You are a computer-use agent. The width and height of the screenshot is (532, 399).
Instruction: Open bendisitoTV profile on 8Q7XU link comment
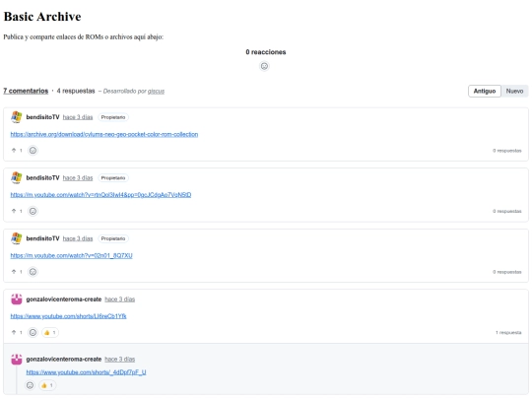[x=42, y=238]
